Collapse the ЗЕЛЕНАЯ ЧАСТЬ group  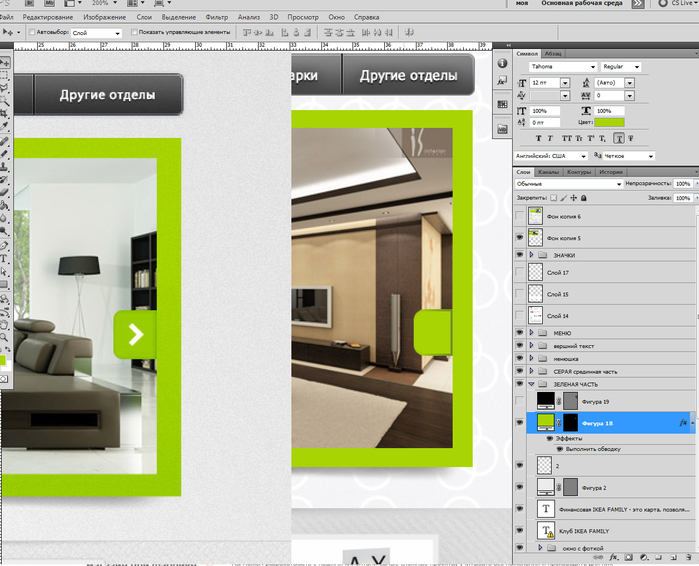(531, 384)
